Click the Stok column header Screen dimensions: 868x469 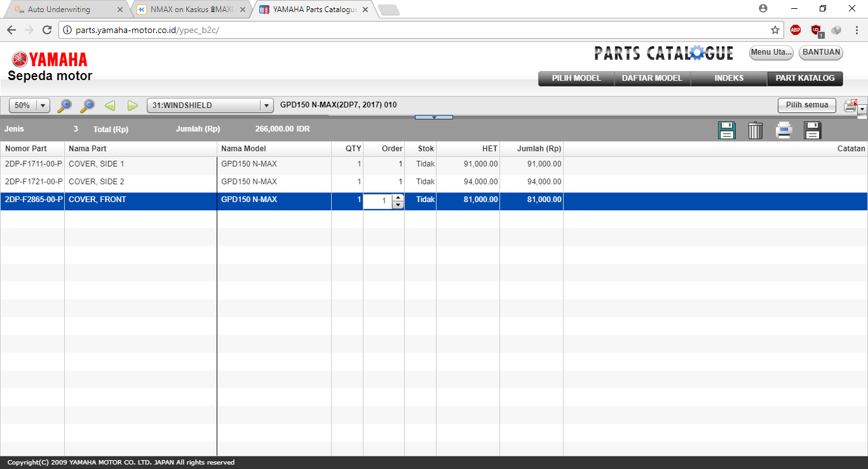420,149
